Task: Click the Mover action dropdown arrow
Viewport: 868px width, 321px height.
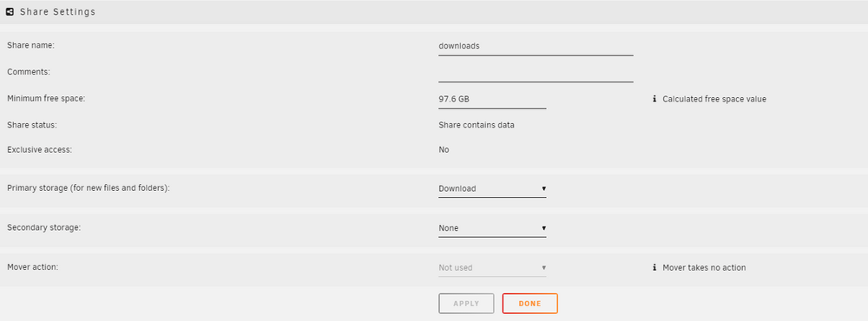Action: (x=543, y=268)
